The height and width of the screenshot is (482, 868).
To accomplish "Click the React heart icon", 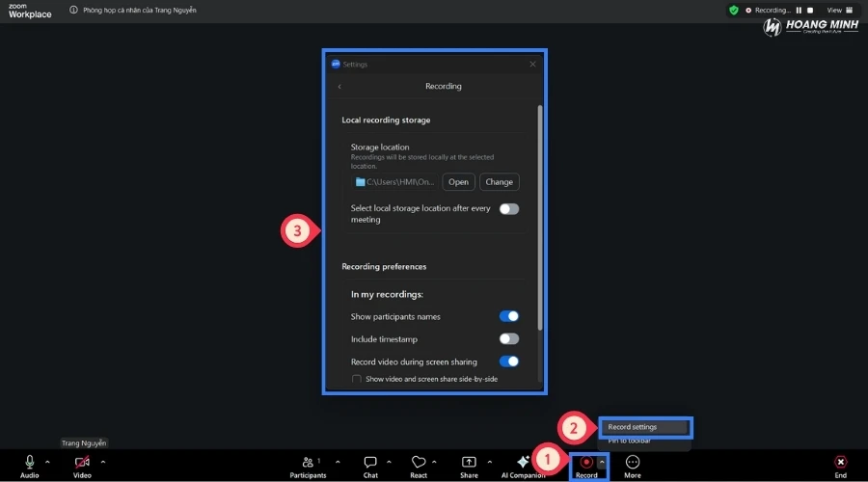I will point(419,463).
